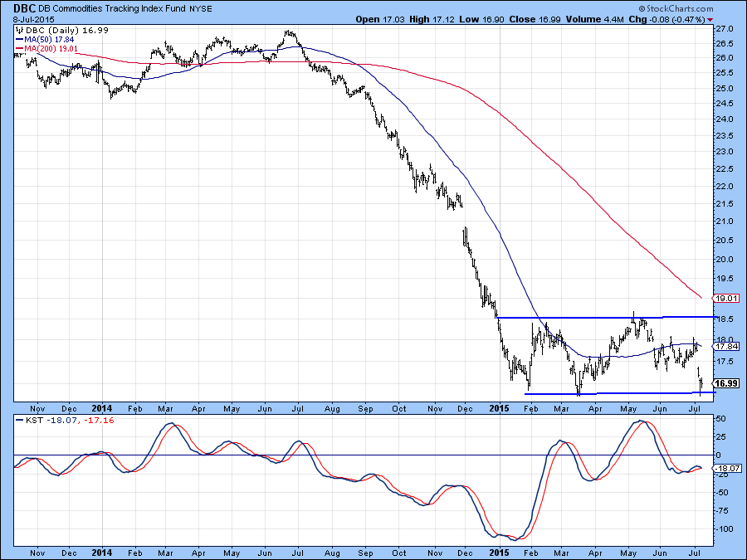Viewport: 747px width, 560px height.
Task: Click the Chg -0.08 (-0.47%) value
Action: (x=666, y=20)
